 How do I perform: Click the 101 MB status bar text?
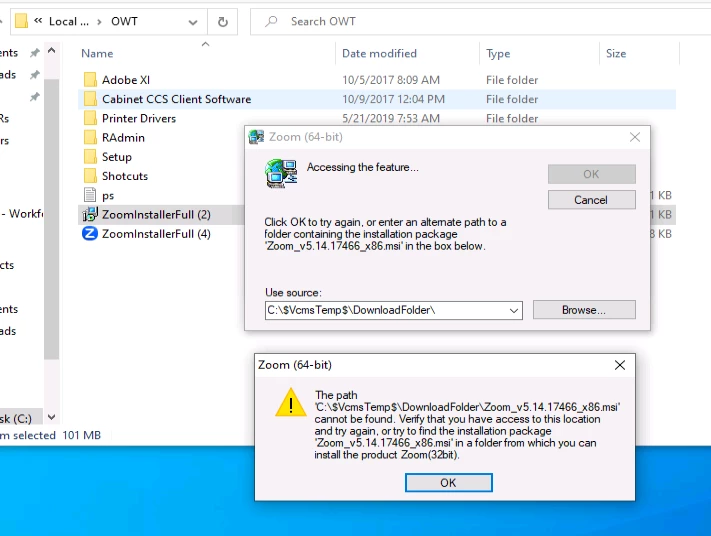pyautogui.click(x=81, y=435)
